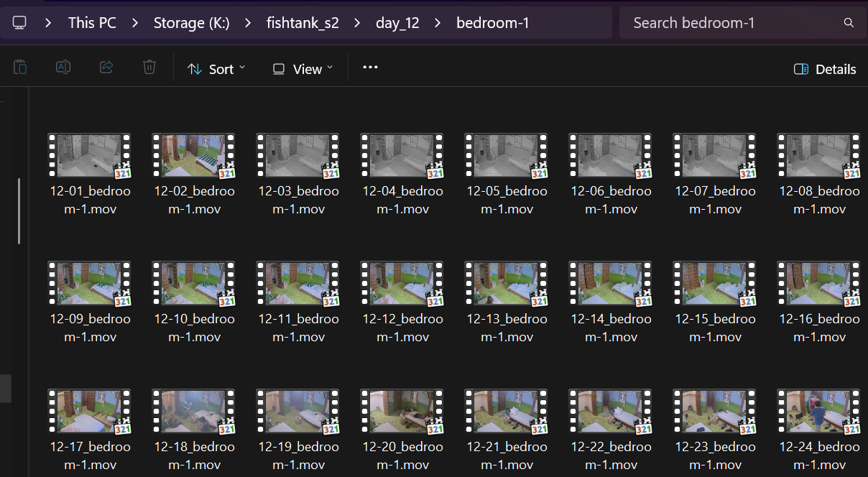Click the PC monitor icon in address bar
Viewport: 868px width, 477px height.
[x=20, y=23]
